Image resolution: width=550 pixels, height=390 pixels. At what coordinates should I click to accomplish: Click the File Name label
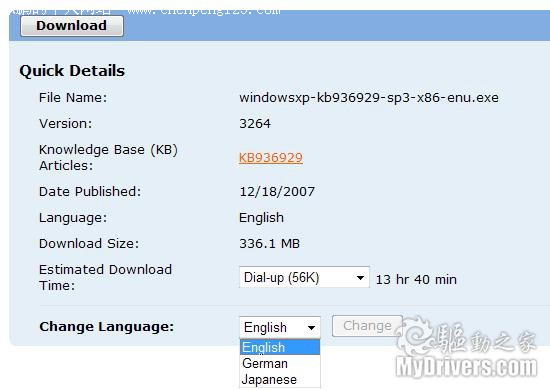(73, 98)
